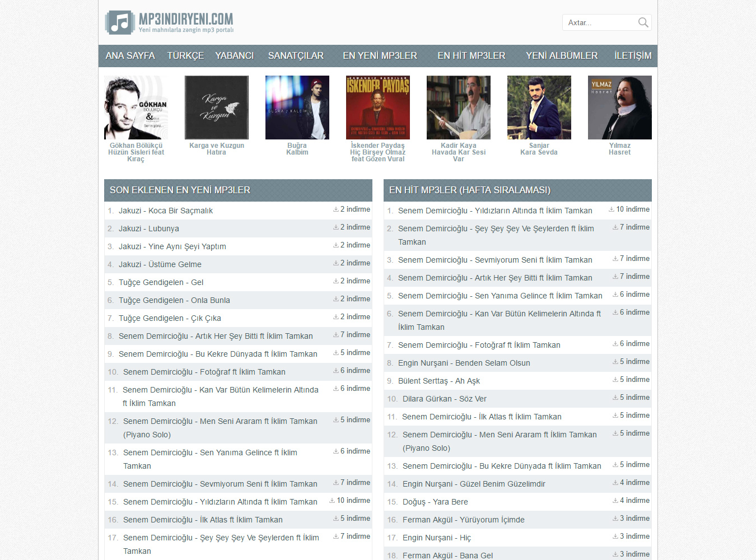Image resolution: width=756 pixels, height=560 pixels.
Task: Click download icon next to Tuğçe Gendigelen - Gel
Action: (336, 281)
